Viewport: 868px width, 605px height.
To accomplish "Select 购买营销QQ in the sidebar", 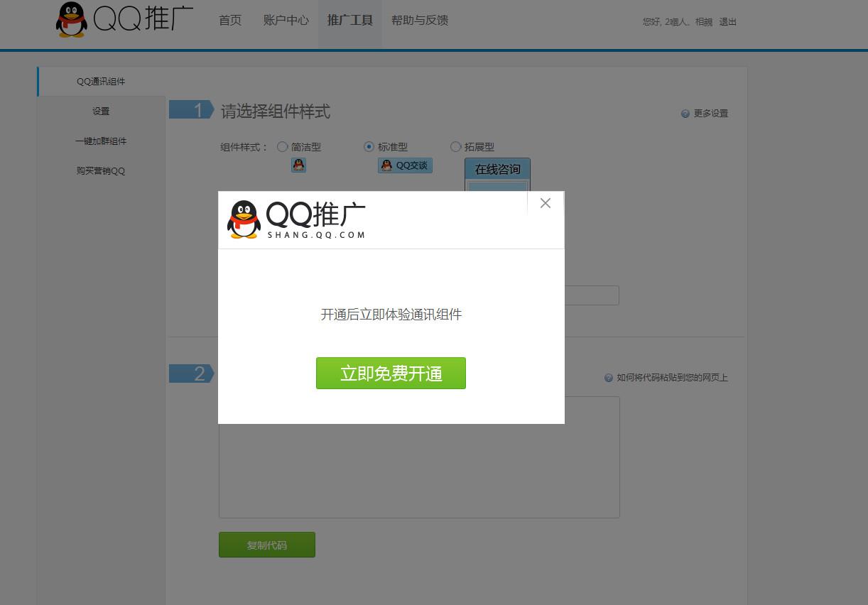I will coord(101,171).
